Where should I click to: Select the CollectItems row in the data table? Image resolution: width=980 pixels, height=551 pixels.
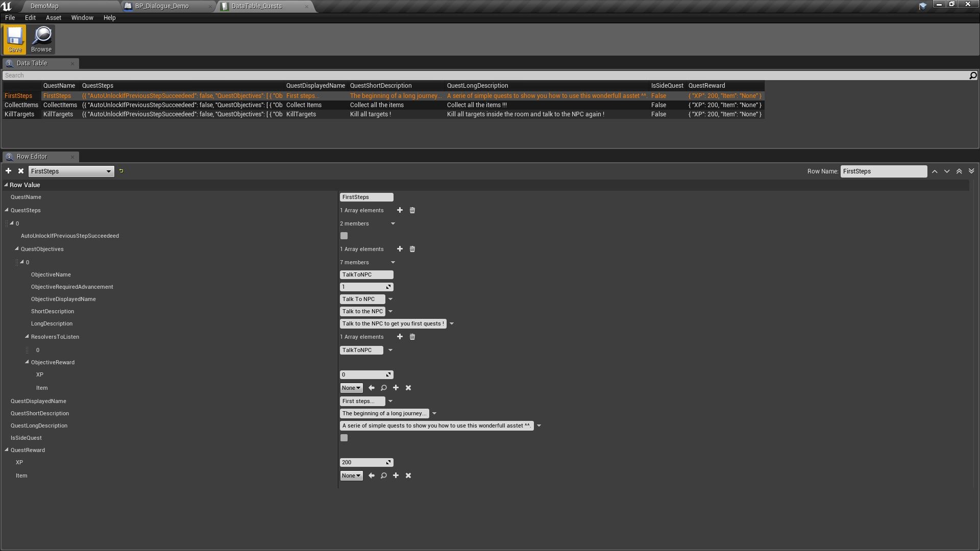point(21,105)
